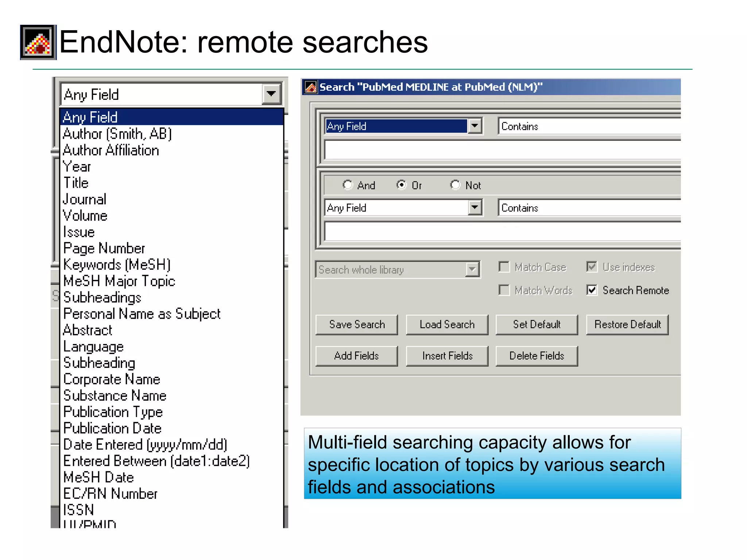Toggle the Match Case checkbox

[504, 267]
